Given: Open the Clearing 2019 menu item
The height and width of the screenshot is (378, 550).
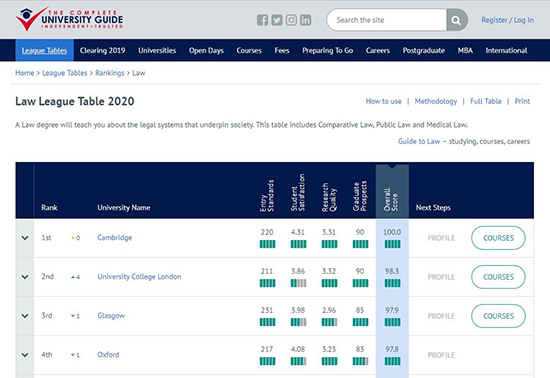Looking at the screenshot, I should click(x=102, y=50).
